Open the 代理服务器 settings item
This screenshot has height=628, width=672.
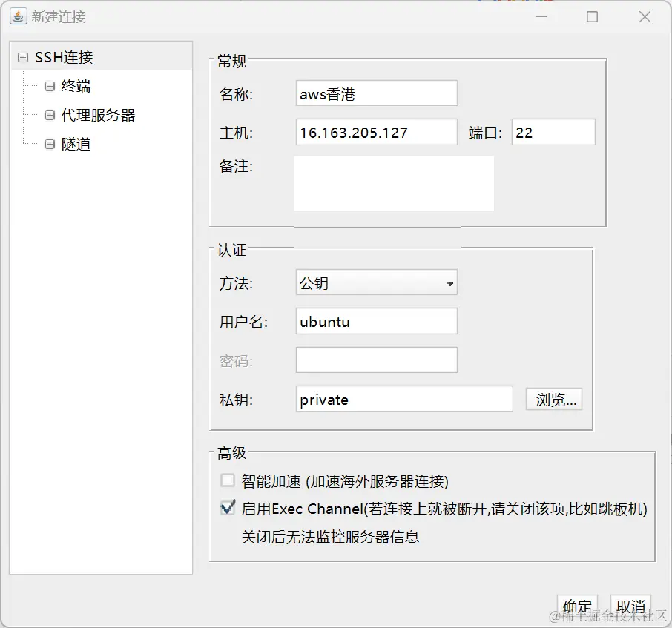98,115
